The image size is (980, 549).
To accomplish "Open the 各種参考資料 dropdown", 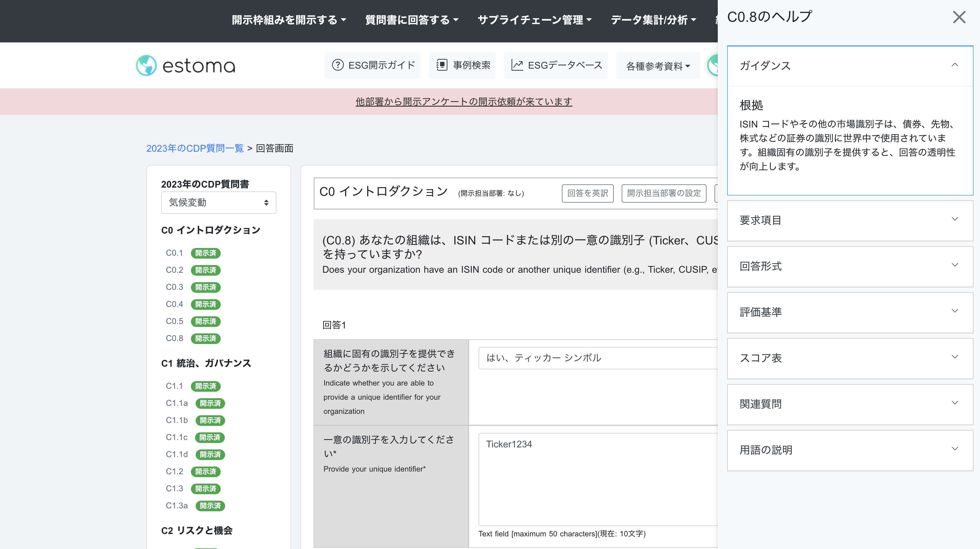I will point(657,66).
